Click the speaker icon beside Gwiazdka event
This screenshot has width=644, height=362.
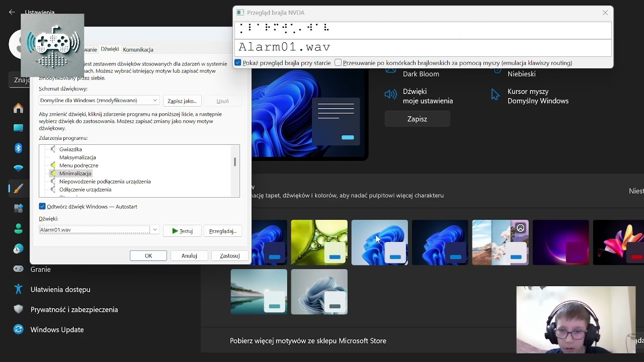coord(53,149)
